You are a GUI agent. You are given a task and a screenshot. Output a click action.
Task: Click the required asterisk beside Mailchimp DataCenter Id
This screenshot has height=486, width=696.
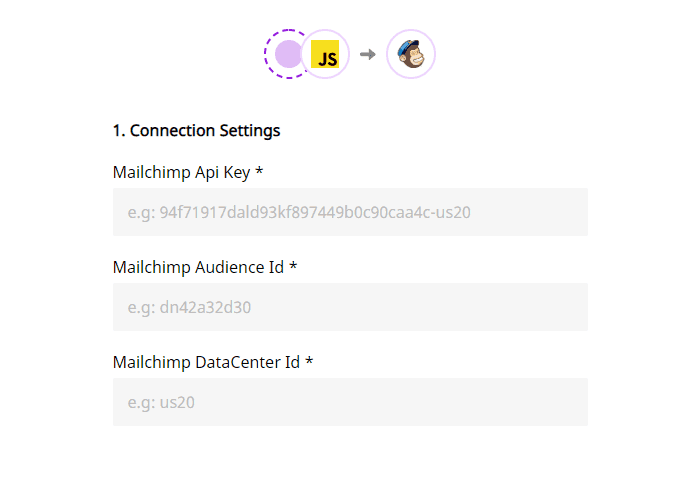click(309, 362)
